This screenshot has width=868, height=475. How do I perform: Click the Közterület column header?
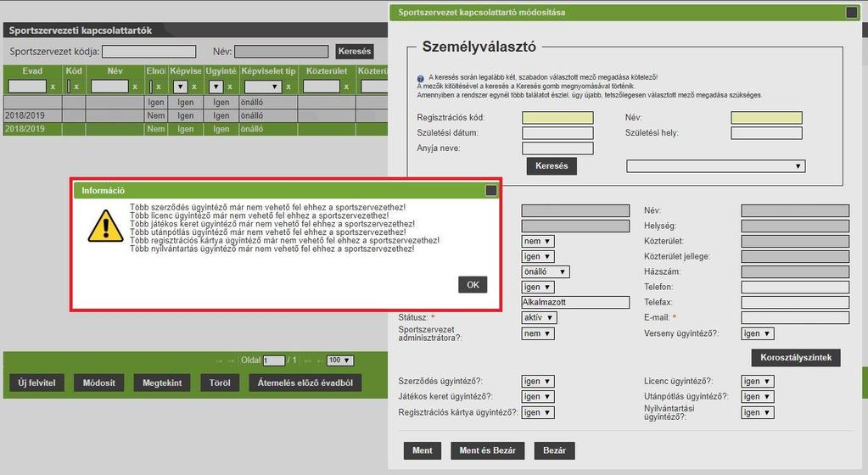327,71
